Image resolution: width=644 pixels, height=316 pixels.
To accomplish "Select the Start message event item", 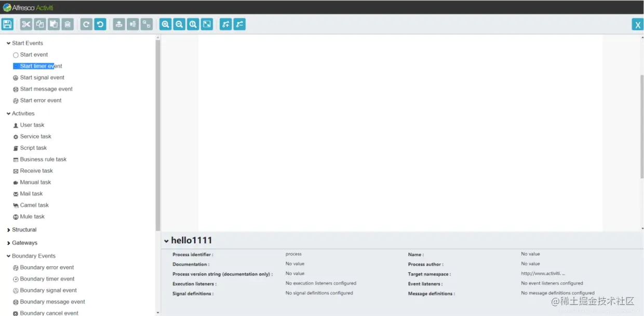I will click(43, 89).
